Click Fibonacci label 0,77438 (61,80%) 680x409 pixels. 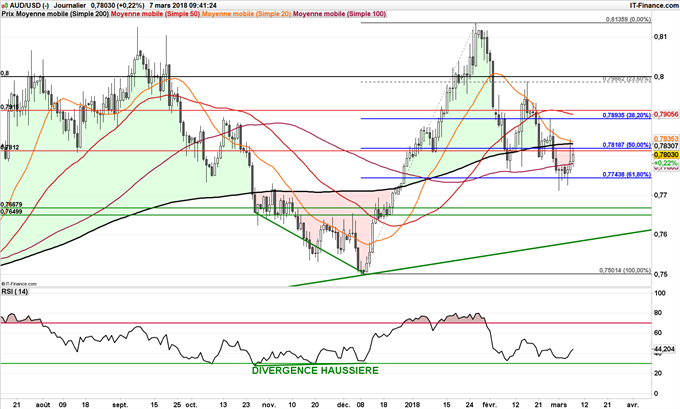627,174
